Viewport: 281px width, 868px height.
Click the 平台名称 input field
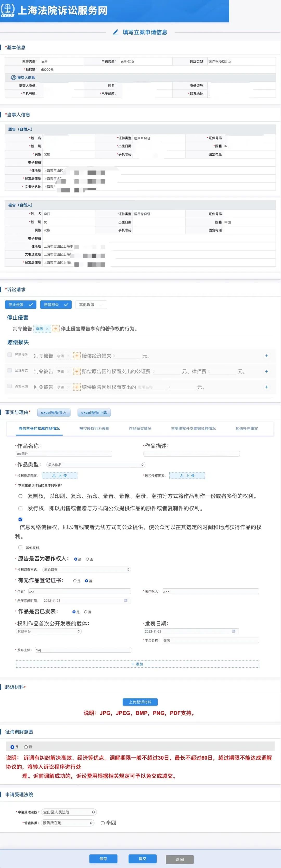click(x=211, y=641)
